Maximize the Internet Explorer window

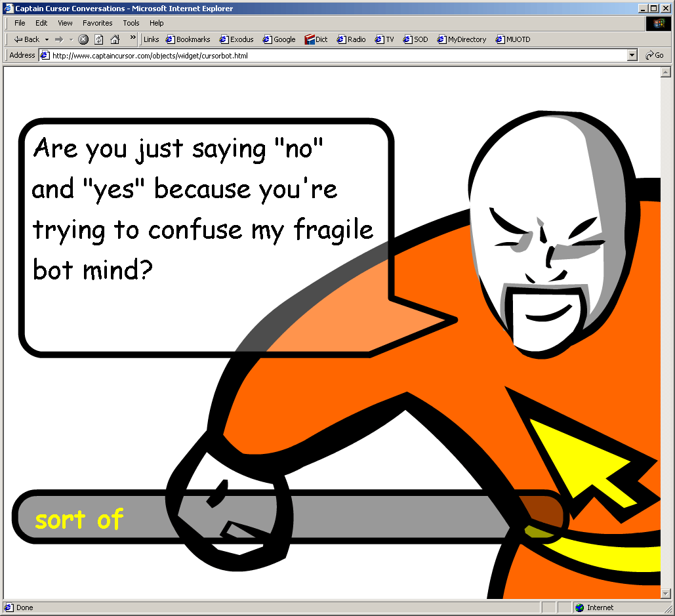click(x=654, y=8)
